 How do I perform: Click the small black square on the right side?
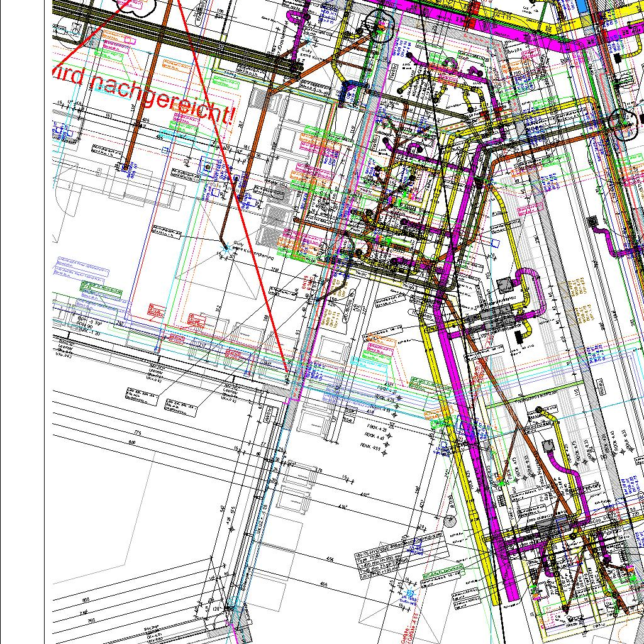(x=592, y=221)
